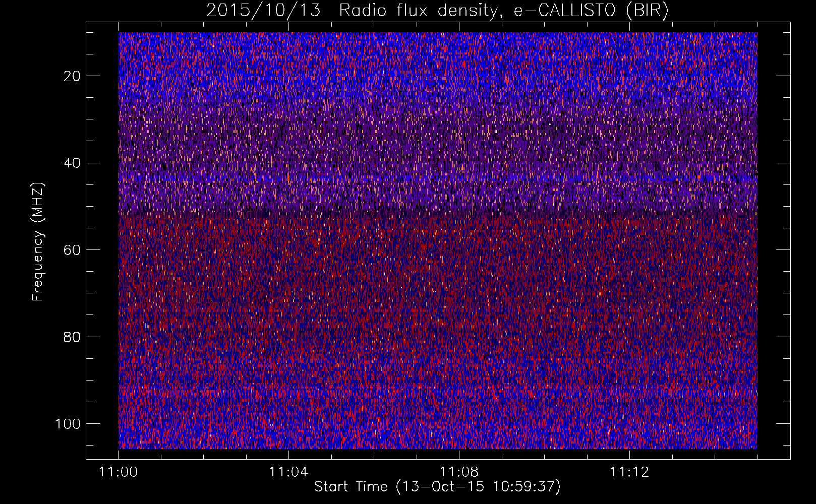
Task: Click the "Frequency (MHZ)" y-axis label
Action: coord(38,242)
